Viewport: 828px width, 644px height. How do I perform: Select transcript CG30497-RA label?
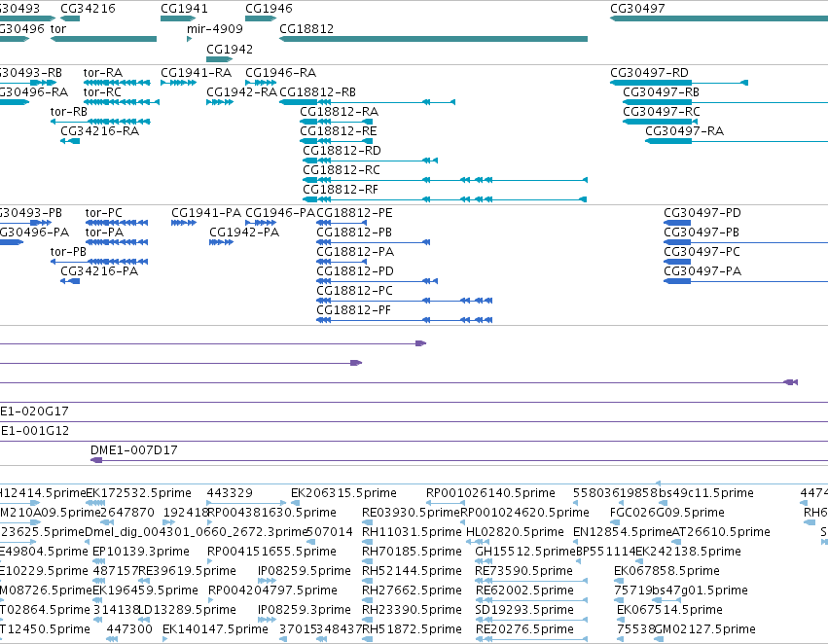tap(684, 131)
